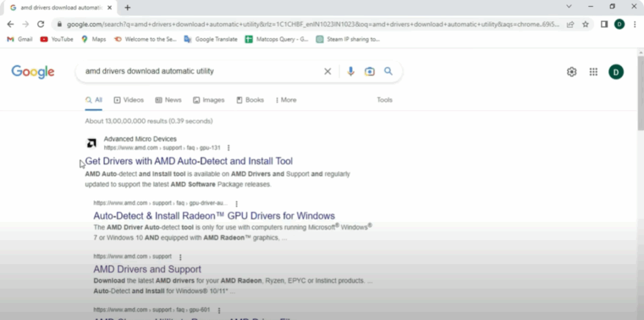The height and width of the screenshot is (320, 644).
Task: Open 'Get Drivers with AMD Auto-Detect and Install Tool'
Action: (189, 160)
